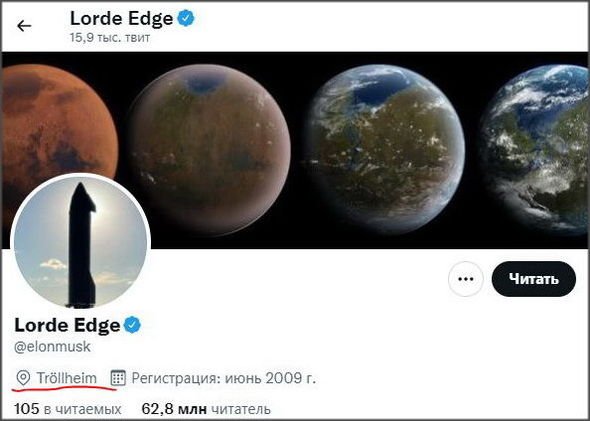Click the blue verified badge beside profile name

pos(132,325)
